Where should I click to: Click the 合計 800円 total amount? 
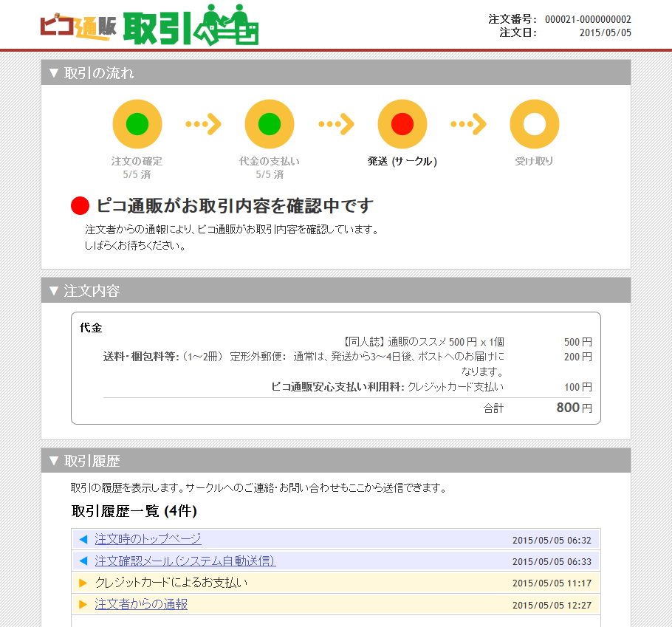click(573, 408)
